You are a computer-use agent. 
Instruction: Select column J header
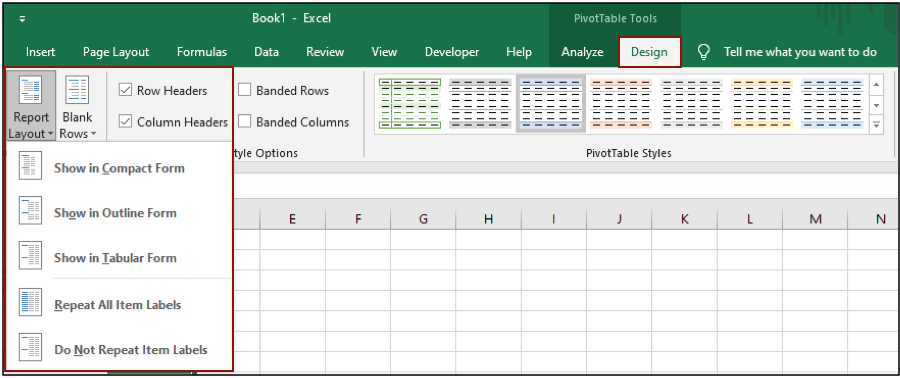click(619, 219)
